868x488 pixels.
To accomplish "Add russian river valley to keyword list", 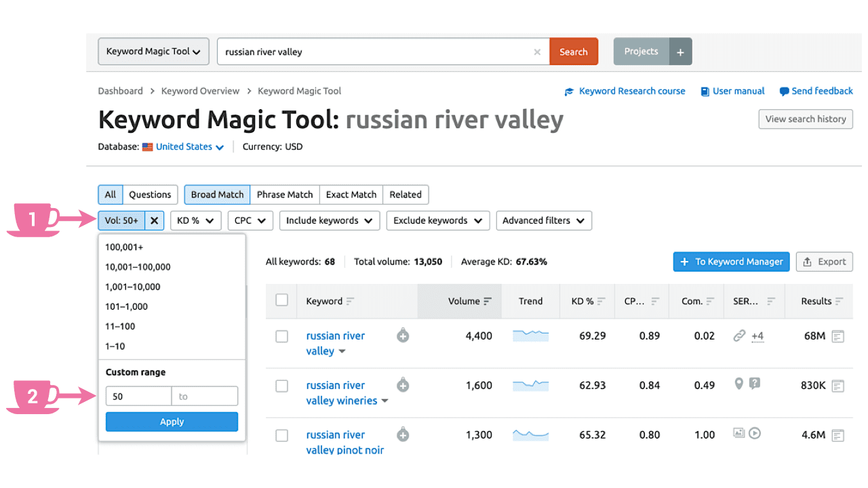I will tap(403, 335).
